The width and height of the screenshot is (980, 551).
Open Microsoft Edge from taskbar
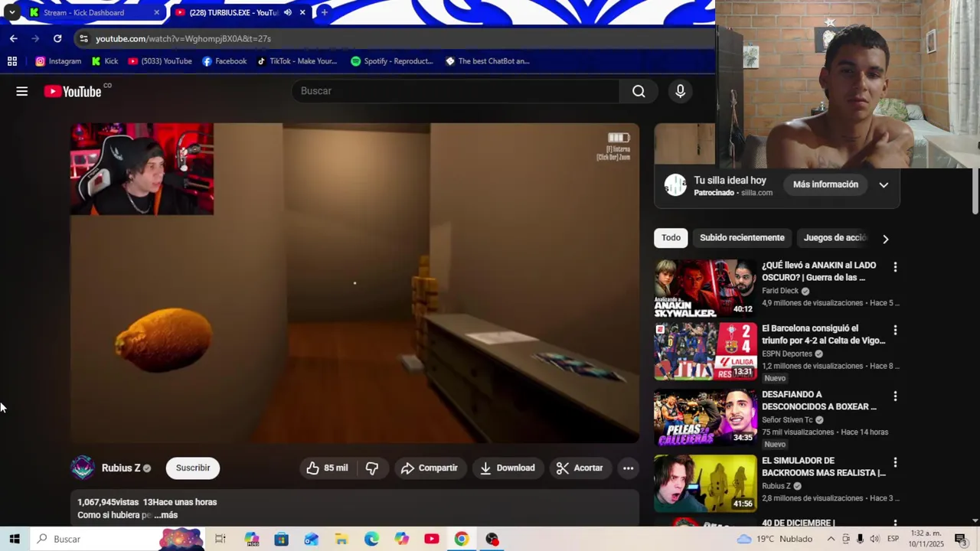point(371,539)
